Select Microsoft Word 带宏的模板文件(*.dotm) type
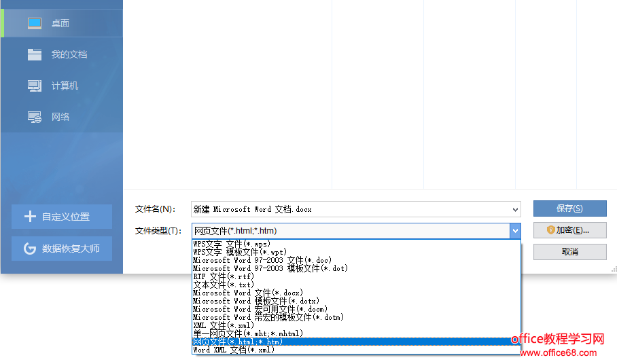The image size is (617, 364). coord(356,317)
